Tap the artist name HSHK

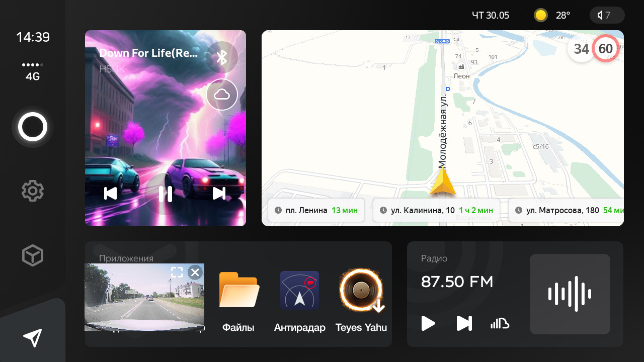[112, 69]
